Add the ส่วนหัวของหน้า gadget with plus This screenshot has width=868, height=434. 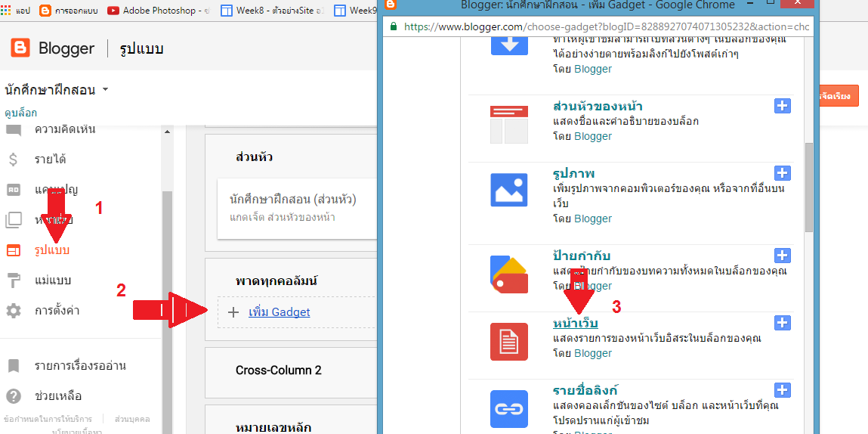782,106
